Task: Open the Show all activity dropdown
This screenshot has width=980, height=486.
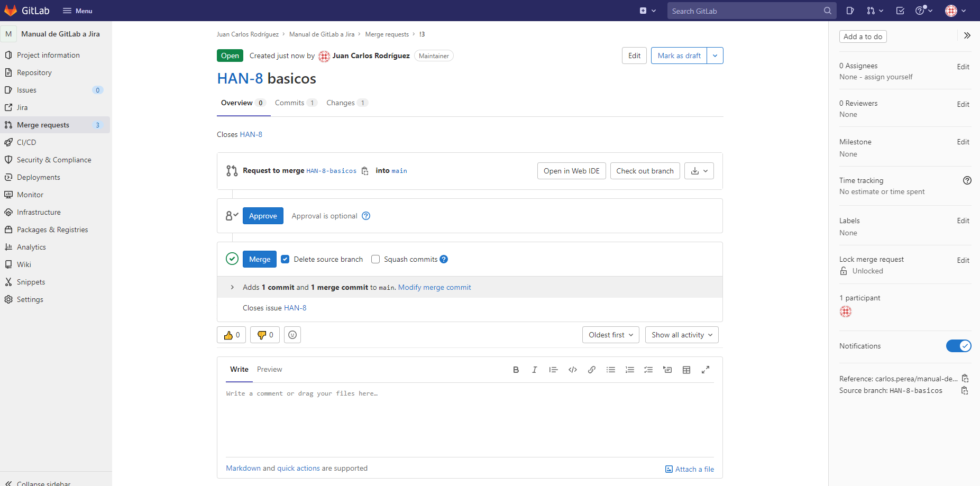Action: 682,335
